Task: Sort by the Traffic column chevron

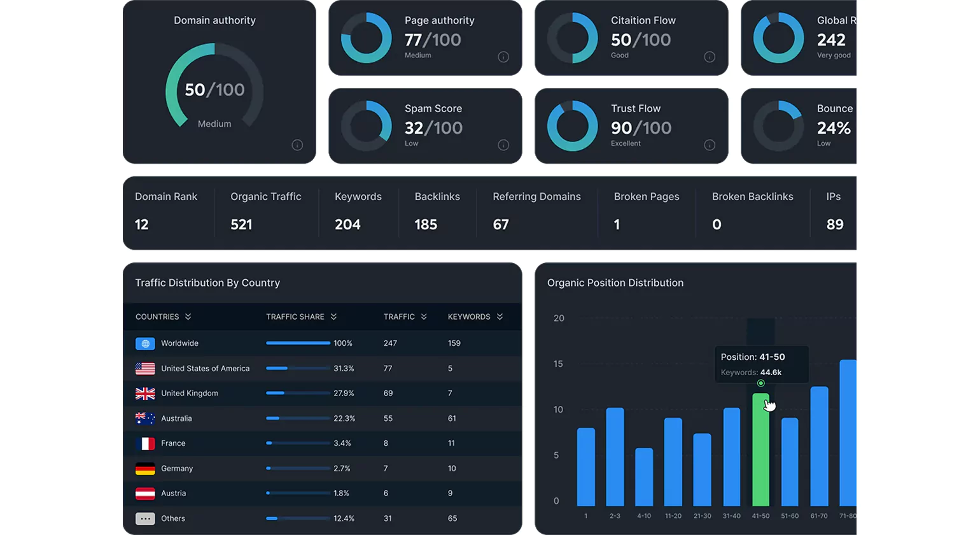Action: (x=424, y=317)
